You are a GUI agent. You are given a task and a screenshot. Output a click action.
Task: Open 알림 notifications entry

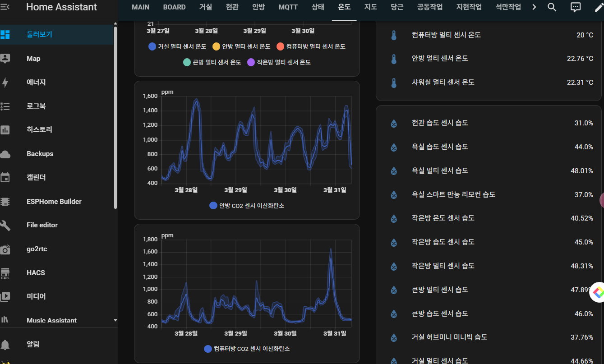pyautogui.click(x=57, y=345)
